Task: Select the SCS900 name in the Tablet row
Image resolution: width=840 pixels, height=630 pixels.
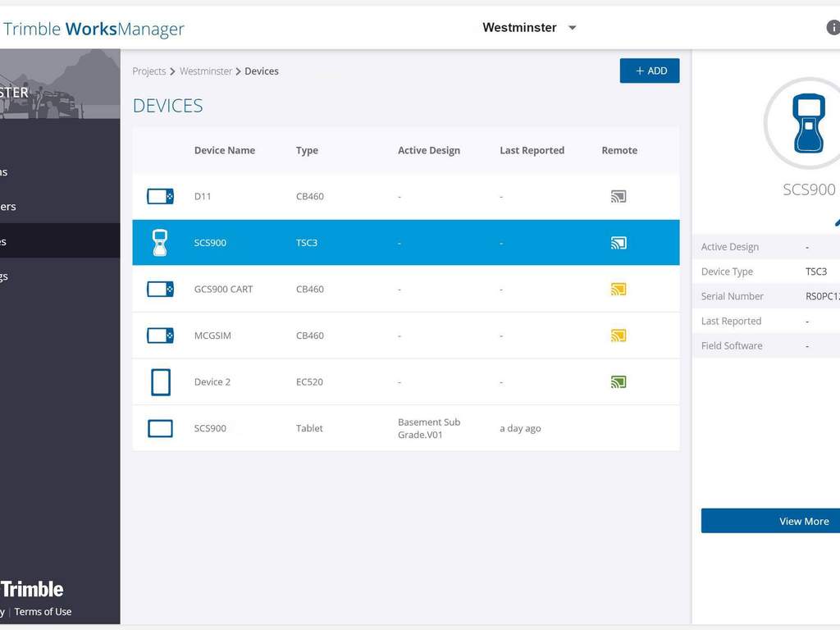Action: [210, 428]
